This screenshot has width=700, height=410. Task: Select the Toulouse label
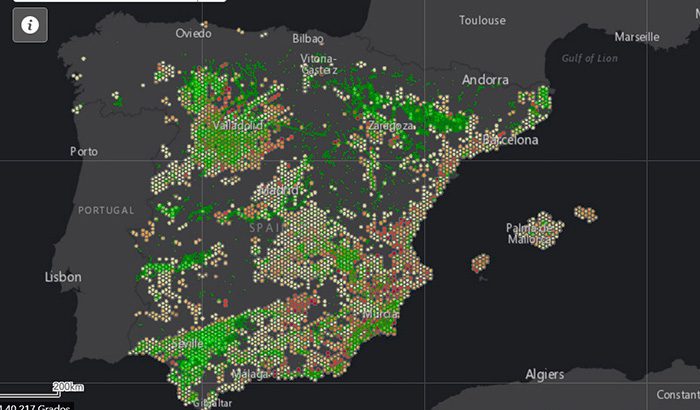(x=482, y=20)
